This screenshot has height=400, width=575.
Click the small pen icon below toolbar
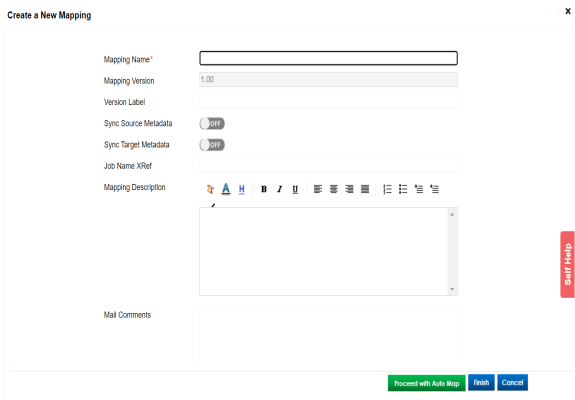pos(213,205)
